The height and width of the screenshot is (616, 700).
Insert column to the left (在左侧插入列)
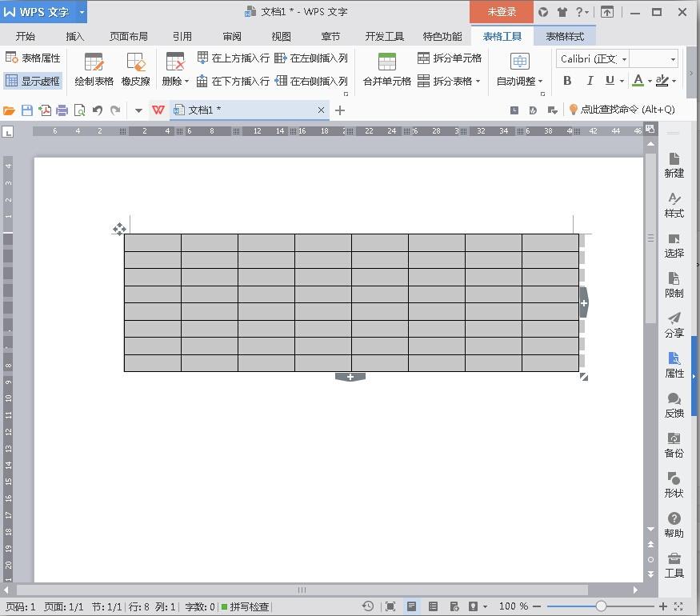tap(311, 58)
